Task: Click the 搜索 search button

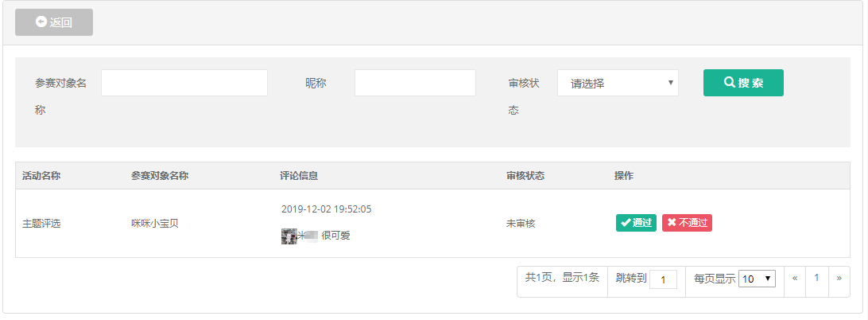Action: point(743,83)
